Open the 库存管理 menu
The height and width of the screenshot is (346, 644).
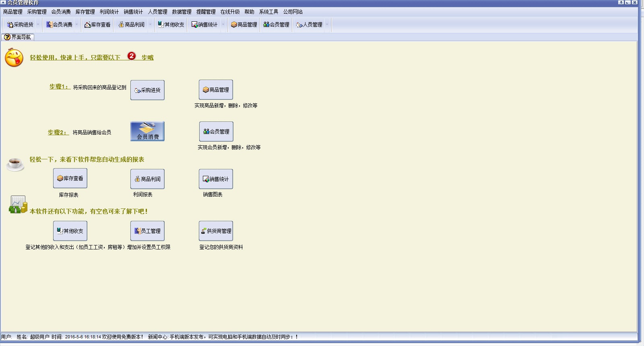point(85,12)
